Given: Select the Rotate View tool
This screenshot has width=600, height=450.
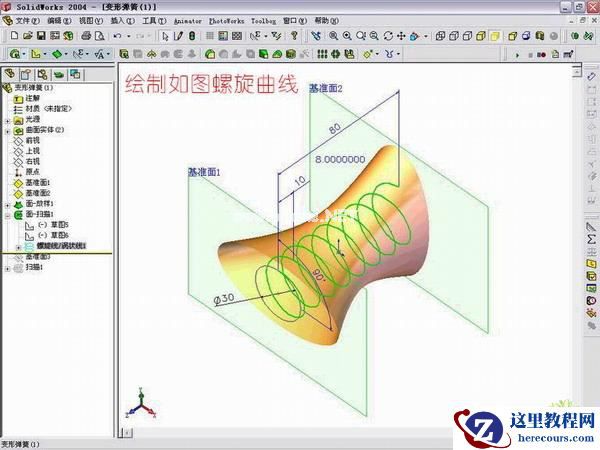Looking at the screenshot, I should (x=388, y=36).
